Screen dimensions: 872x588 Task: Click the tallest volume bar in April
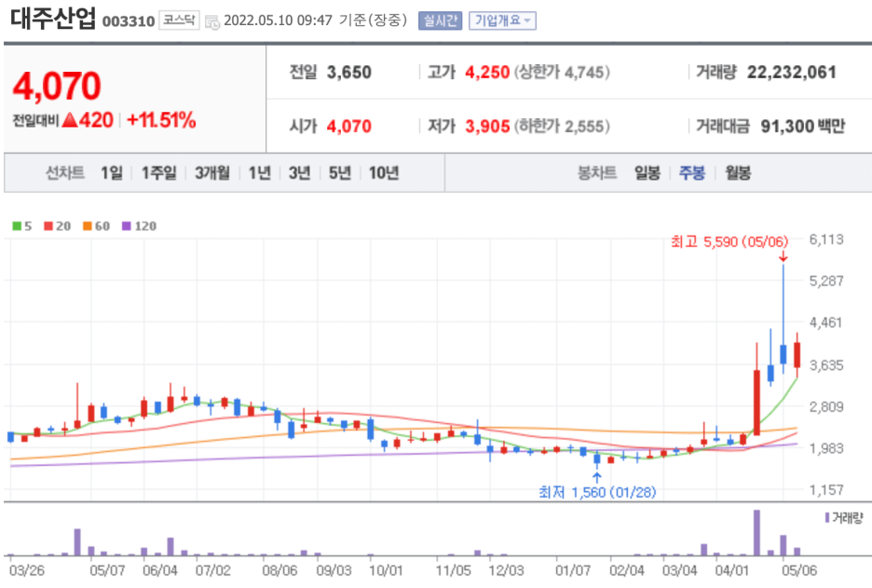(x=756, y=532)
